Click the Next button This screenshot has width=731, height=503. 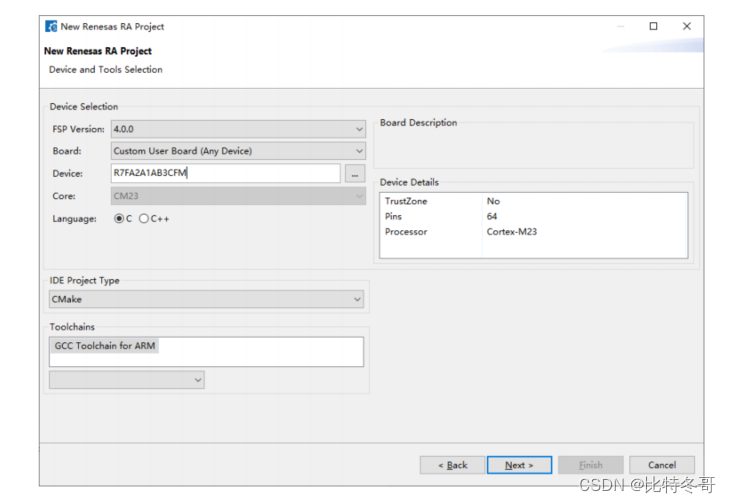519,465
